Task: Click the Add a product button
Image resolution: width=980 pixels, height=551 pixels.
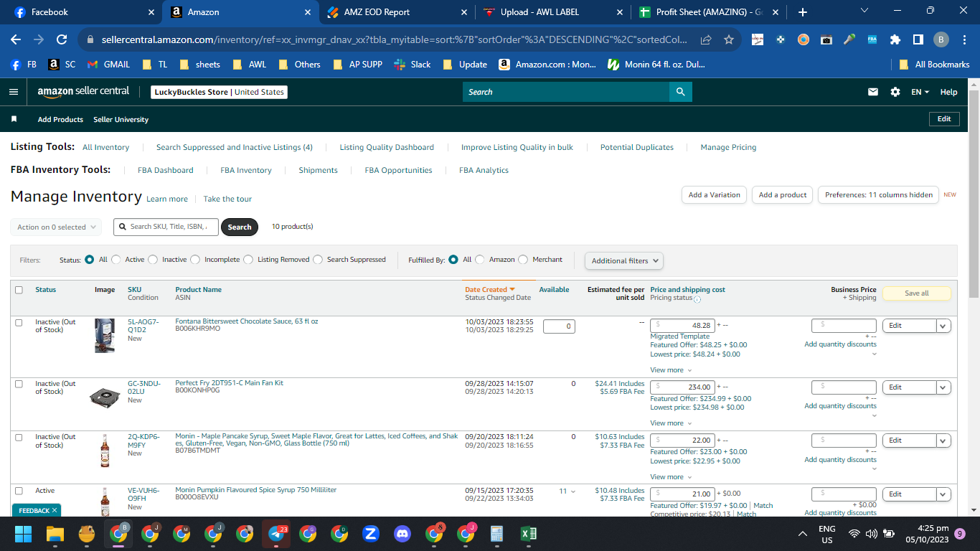Action: coord(783,195)
